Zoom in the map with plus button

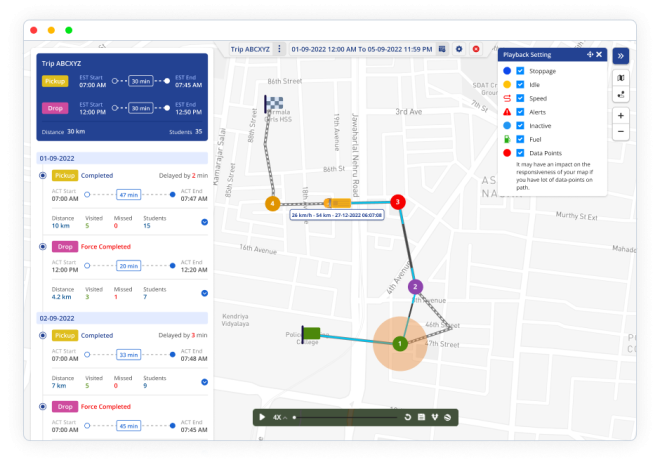pyautogui.click(x=621, y=115)
